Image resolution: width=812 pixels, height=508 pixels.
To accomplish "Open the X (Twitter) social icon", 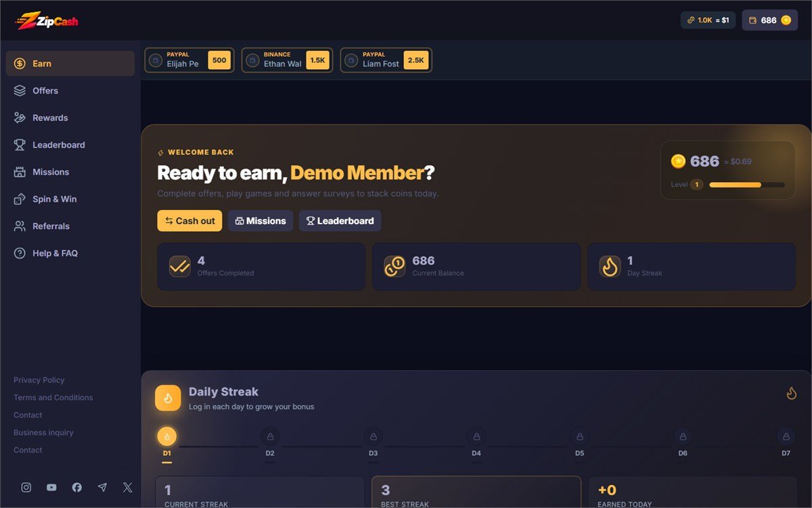I will 128,488.
